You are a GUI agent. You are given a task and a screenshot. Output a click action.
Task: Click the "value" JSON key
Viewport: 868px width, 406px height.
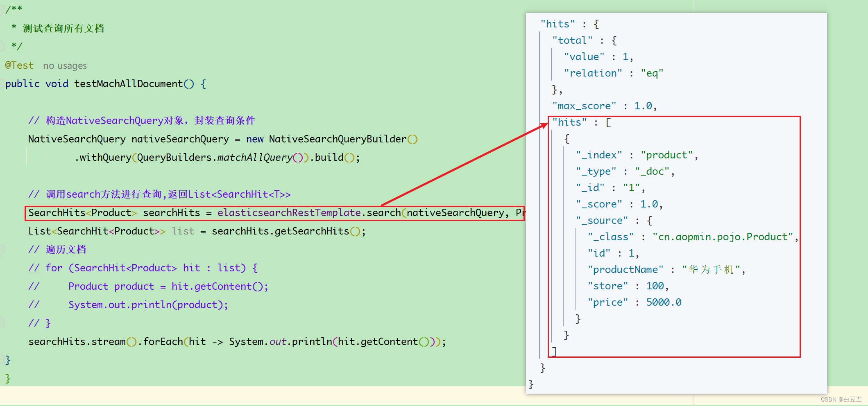tap(584, 57)
